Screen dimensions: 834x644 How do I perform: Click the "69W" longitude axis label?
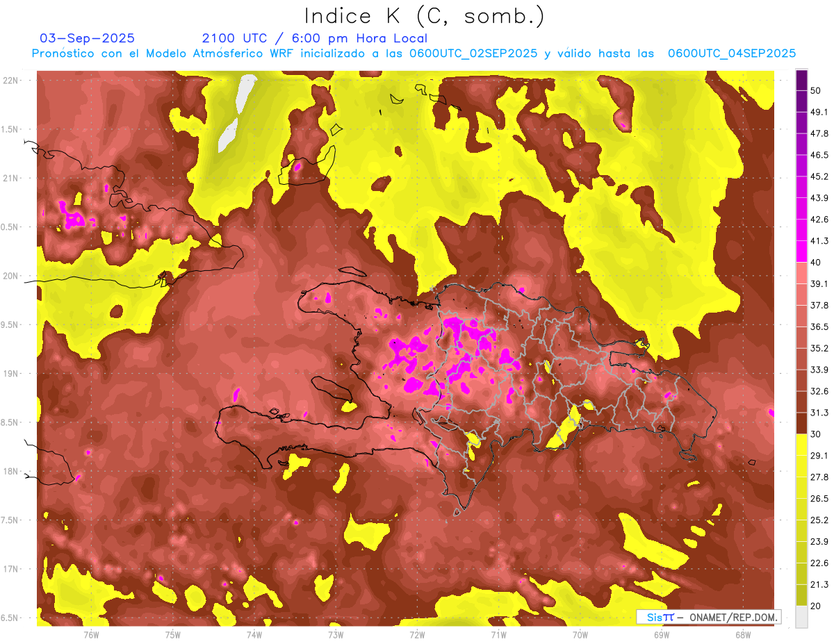point(662,635)
